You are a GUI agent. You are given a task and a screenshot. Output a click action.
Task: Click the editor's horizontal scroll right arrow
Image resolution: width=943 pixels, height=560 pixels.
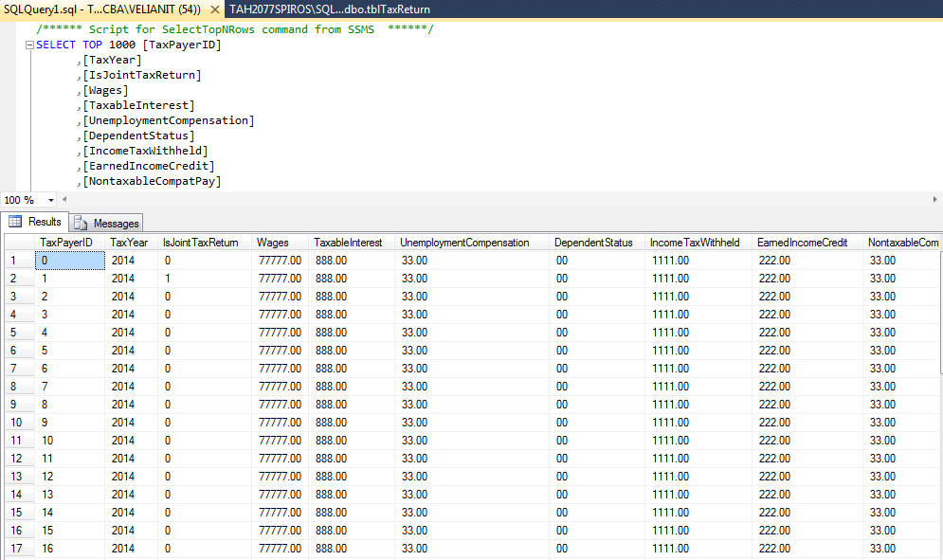coord(934,199)
